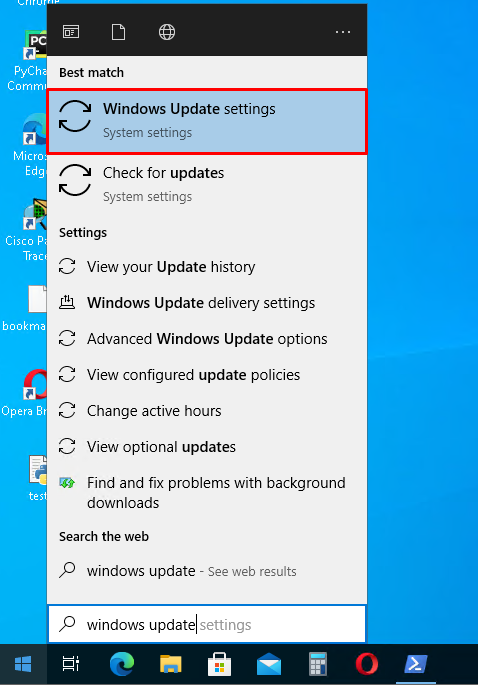The image size is (478, 685).
Task: Click sync icon beside View optional updates
Action: click(x=67, y=446)
